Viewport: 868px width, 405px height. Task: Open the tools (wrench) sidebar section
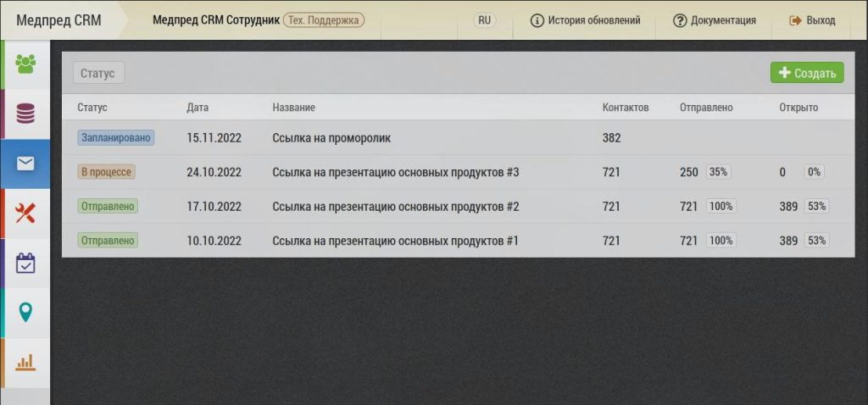[x=25, y=214]
